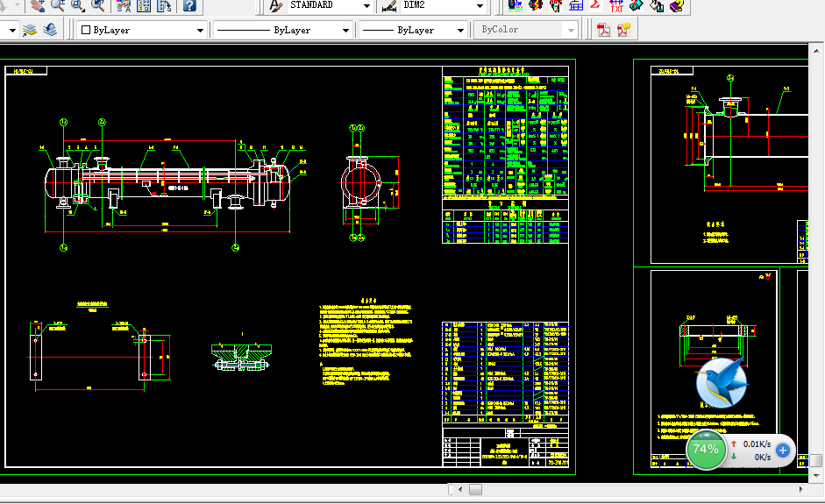Expand the DIM2 dimension style dropdown
This screenshot has height=504, width=825.
click(x=480, y=6)
